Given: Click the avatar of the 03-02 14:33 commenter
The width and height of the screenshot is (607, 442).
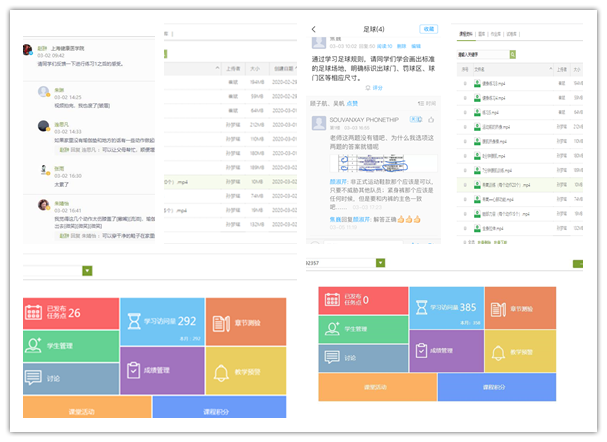Looking at the screenshot, I should (45, 127).
